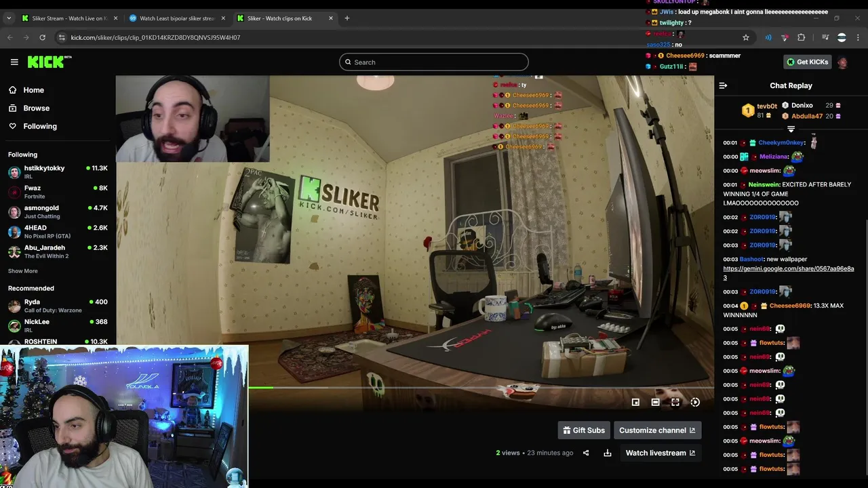
Task: Download the clip via download icon
Action: tap(608, 453)
